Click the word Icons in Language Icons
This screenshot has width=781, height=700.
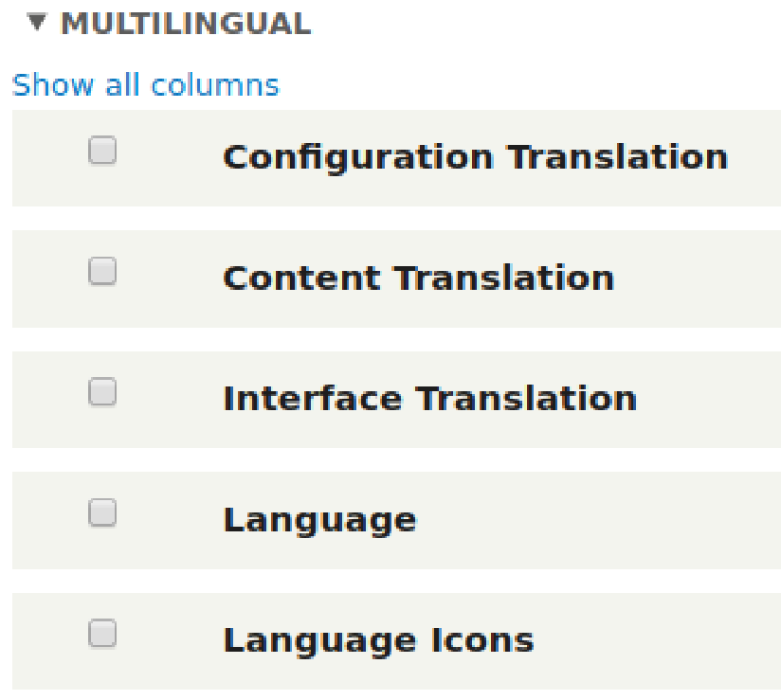(x=487, y=641)
